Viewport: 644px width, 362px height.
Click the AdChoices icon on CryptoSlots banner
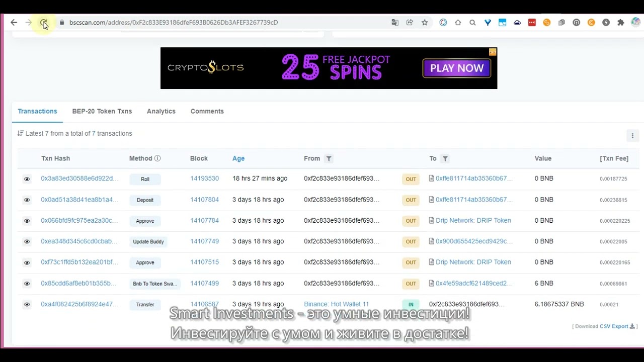(x=493, y=52)
